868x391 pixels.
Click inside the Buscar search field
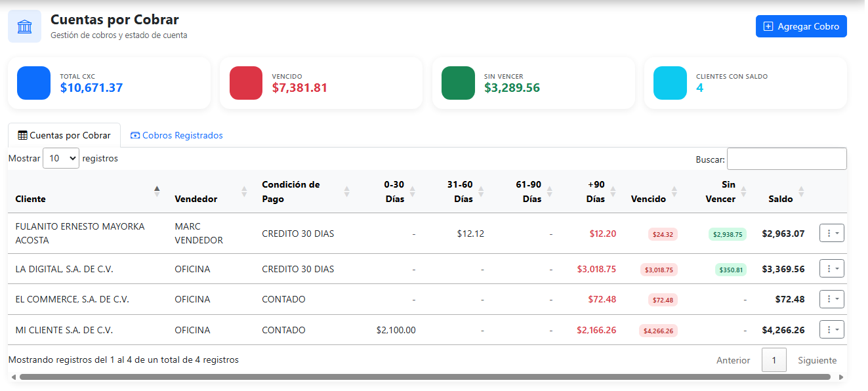(x=786, y=158)
